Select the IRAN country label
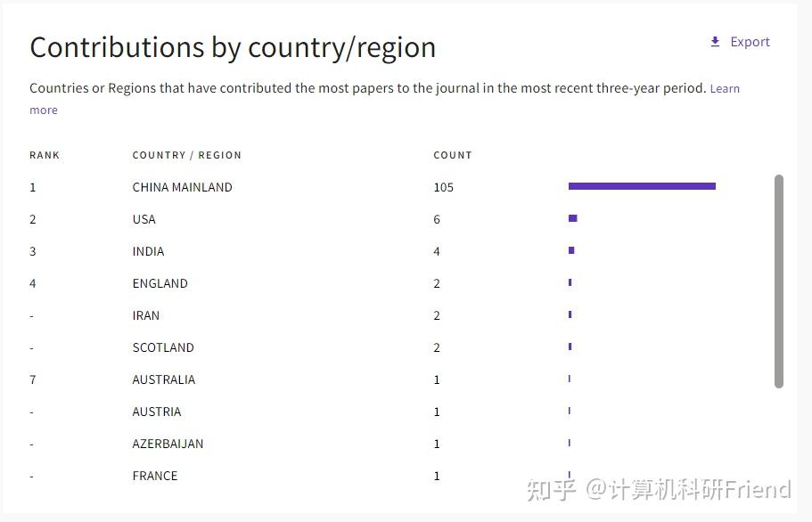 pyautogui.click(x=146, y=315)
